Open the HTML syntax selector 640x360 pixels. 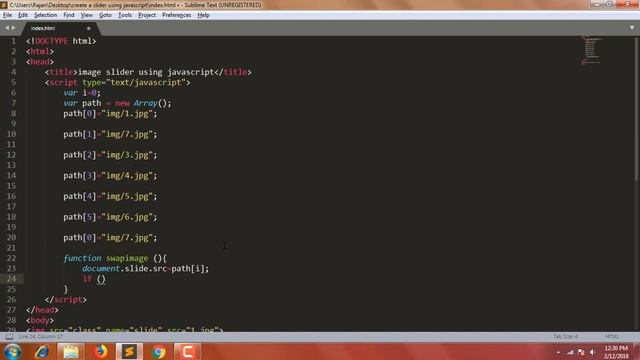click(612, 337)
